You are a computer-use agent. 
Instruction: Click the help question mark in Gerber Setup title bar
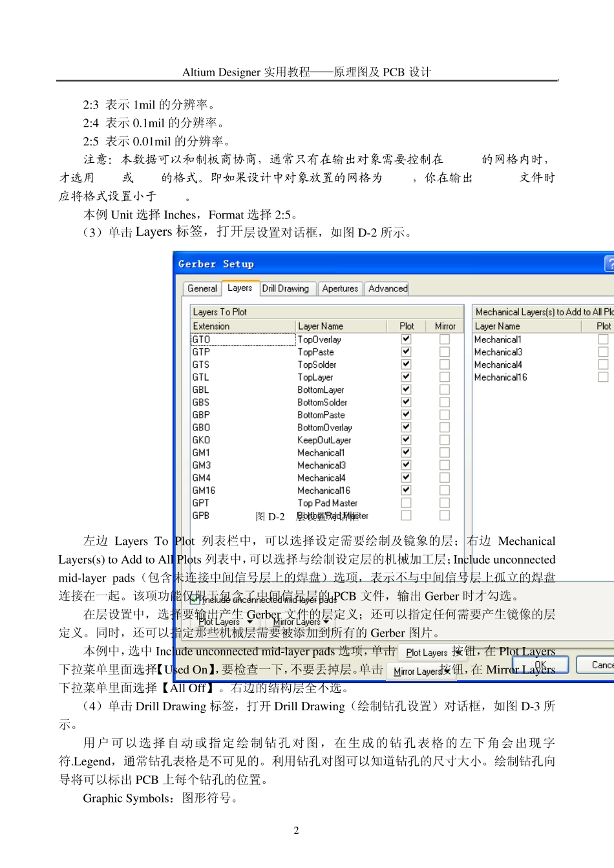tap(609, 264)
